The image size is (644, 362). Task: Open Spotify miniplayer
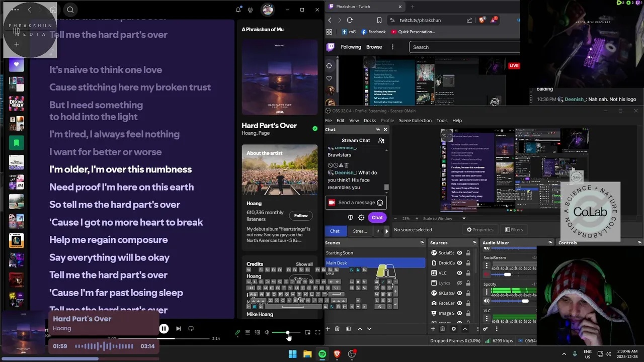coord(307,332)
